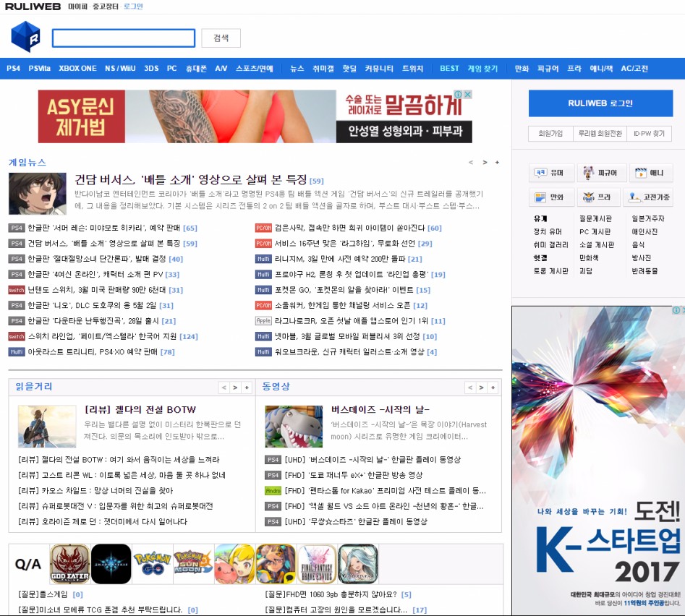
Task: Go to previous page in 읽을거리 panel
Action: click(224, 388)
